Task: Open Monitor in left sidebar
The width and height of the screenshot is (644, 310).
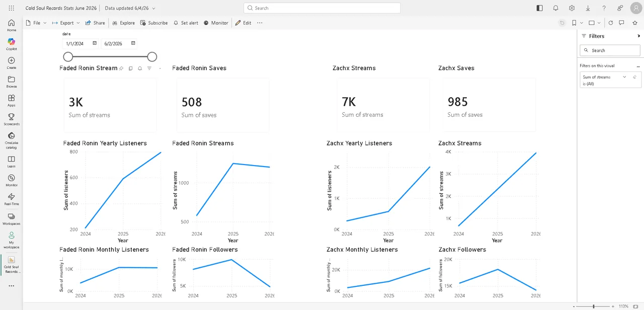Action: point(12,181)
